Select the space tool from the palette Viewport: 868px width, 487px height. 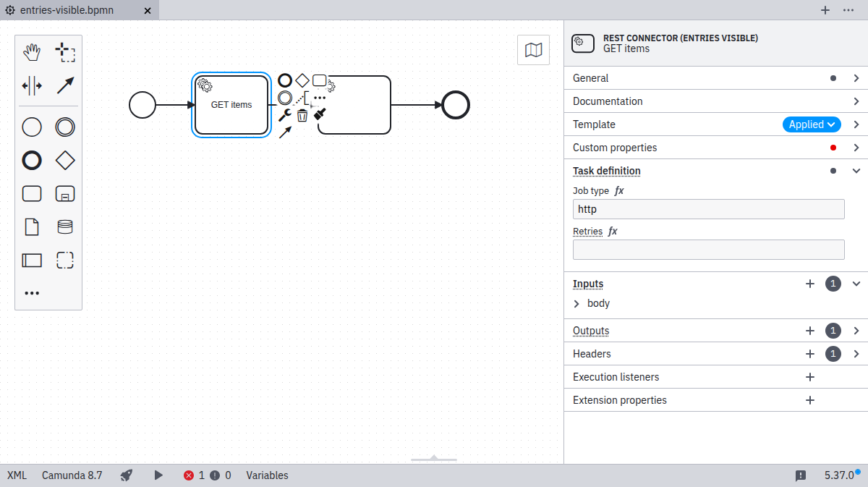[x=32, y=85]
